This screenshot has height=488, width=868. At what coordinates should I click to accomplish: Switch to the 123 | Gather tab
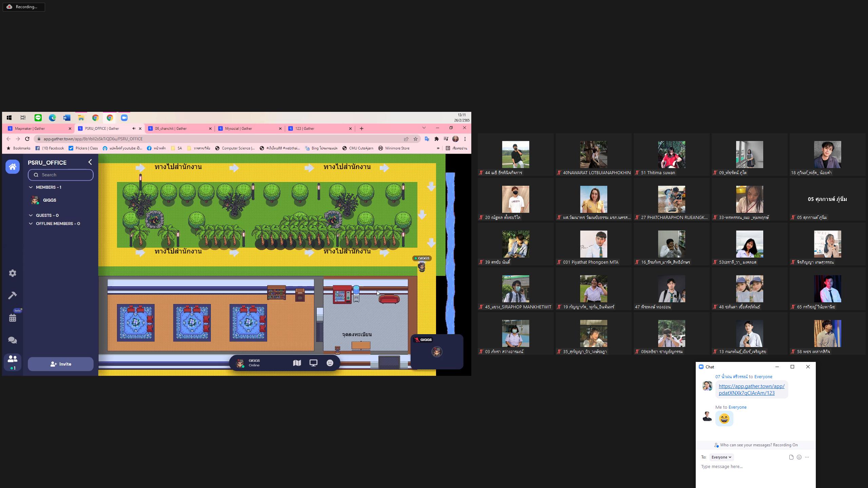coord(320,128)
